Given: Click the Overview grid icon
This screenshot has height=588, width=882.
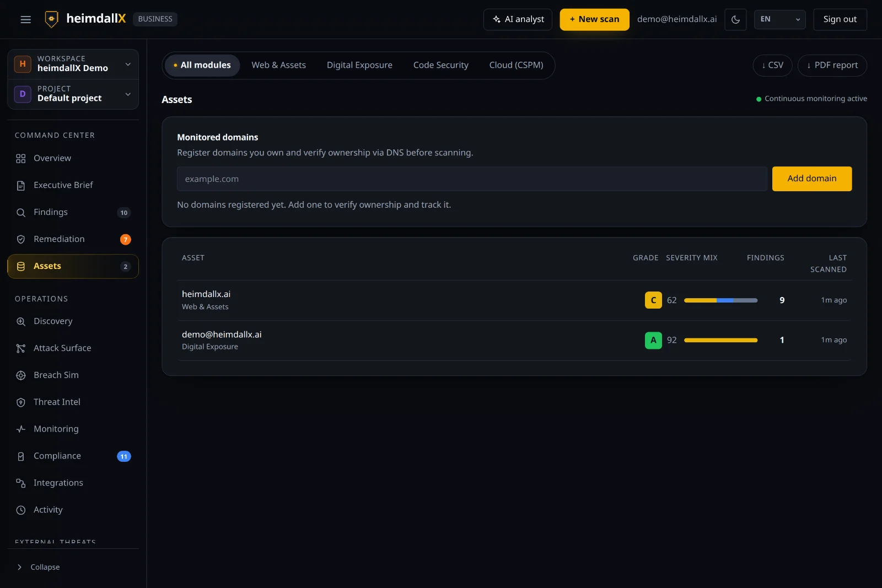Looking at the screenshot, I should pos(21,159).
